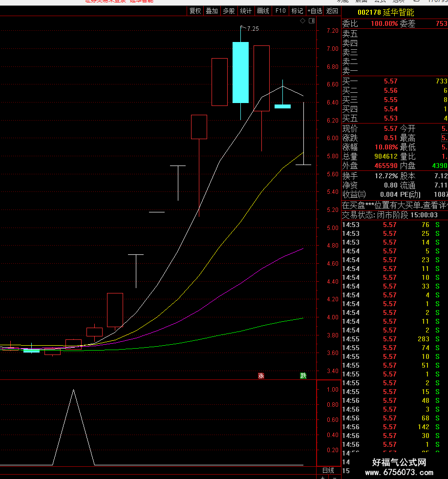Click the 7.25 high price flag
Screen dimensions: 448x479
[x=250, y=28]
